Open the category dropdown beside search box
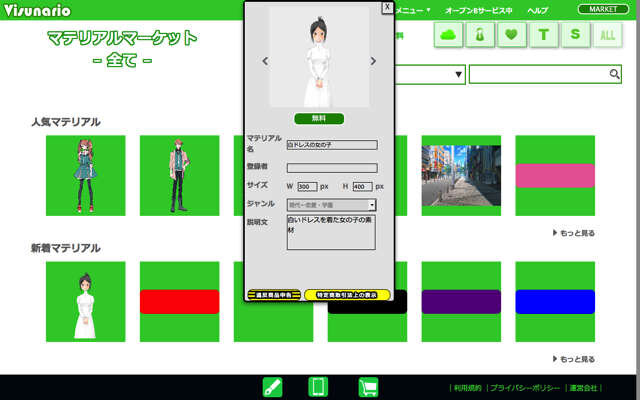 click(x=430, y=74)
